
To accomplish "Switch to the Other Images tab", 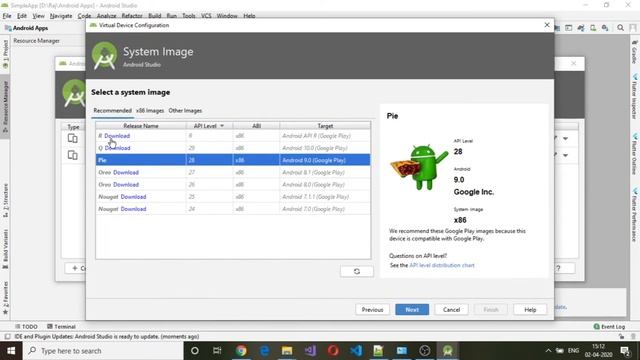I will 185,111.
